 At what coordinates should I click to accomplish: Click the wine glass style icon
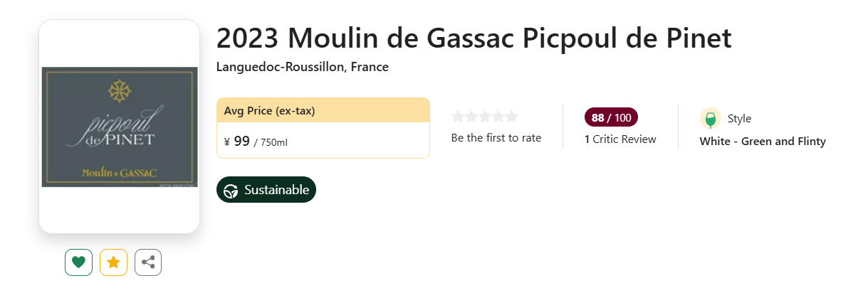(x=710, y=119)
